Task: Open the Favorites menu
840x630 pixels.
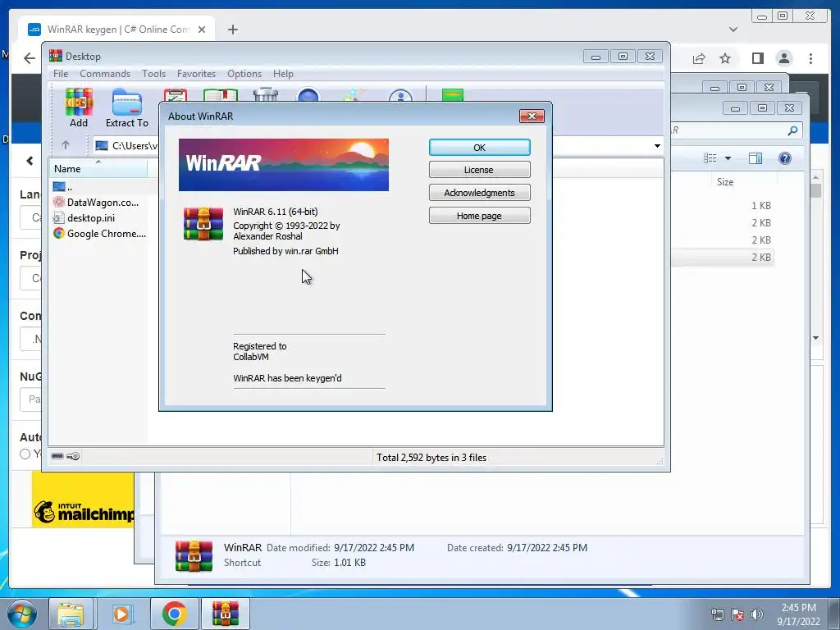Action: (196, 74)
